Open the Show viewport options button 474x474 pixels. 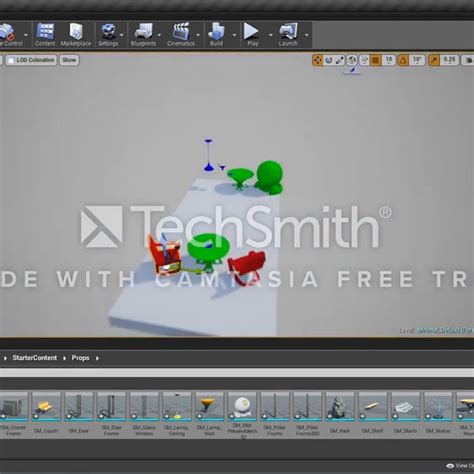tap(69, 60)
